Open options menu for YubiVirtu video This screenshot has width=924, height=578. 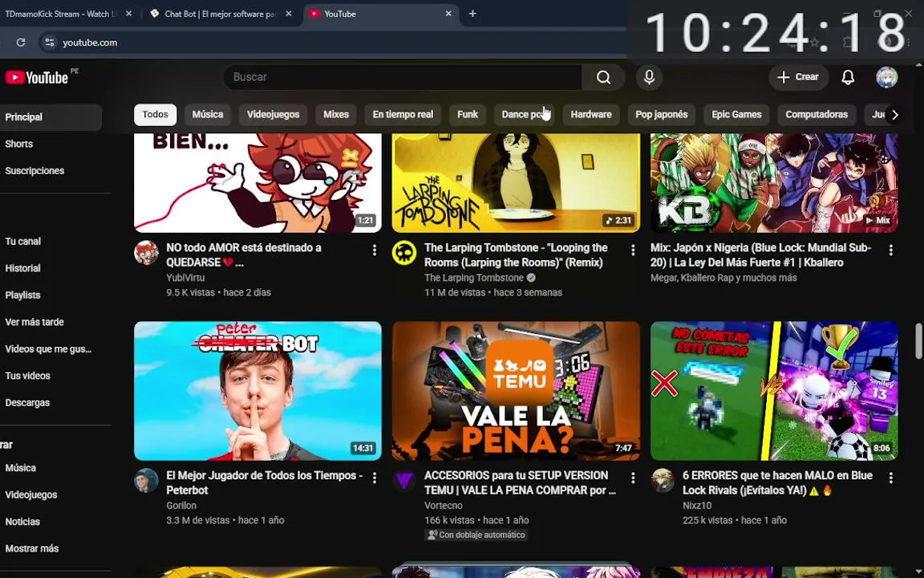click(x=375, y=250)
